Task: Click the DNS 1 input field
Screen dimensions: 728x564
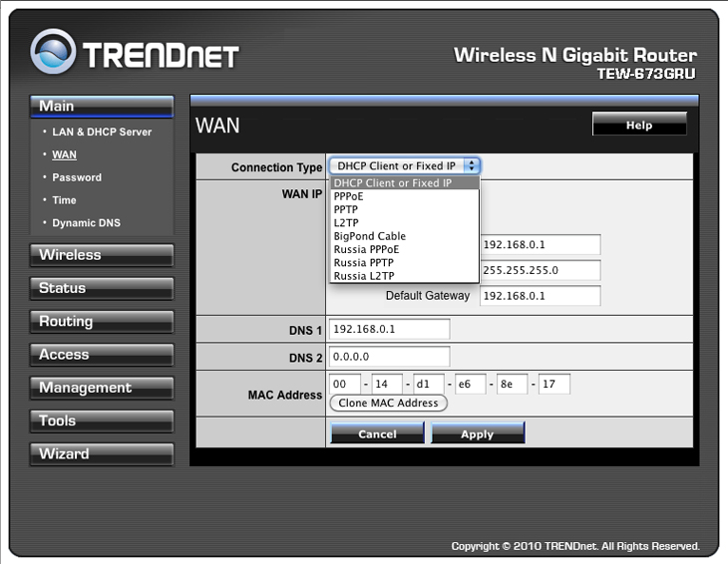Action: click(390, 329)
